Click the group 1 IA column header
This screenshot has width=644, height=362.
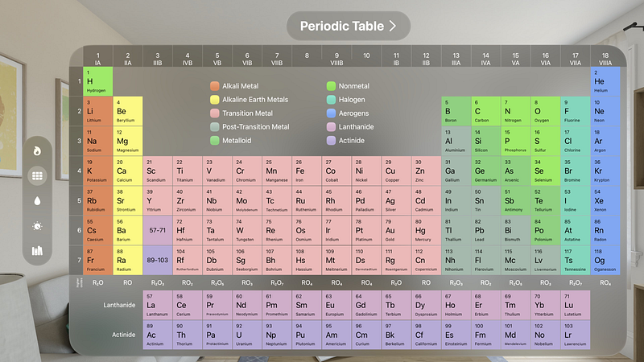pyautogui.click(x=97, y=59)
